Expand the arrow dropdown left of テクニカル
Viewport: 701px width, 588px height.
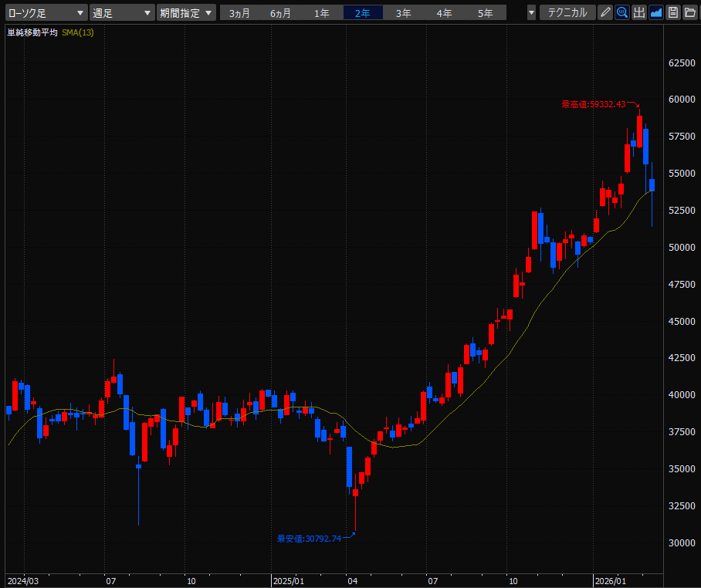tap(531, 12)
